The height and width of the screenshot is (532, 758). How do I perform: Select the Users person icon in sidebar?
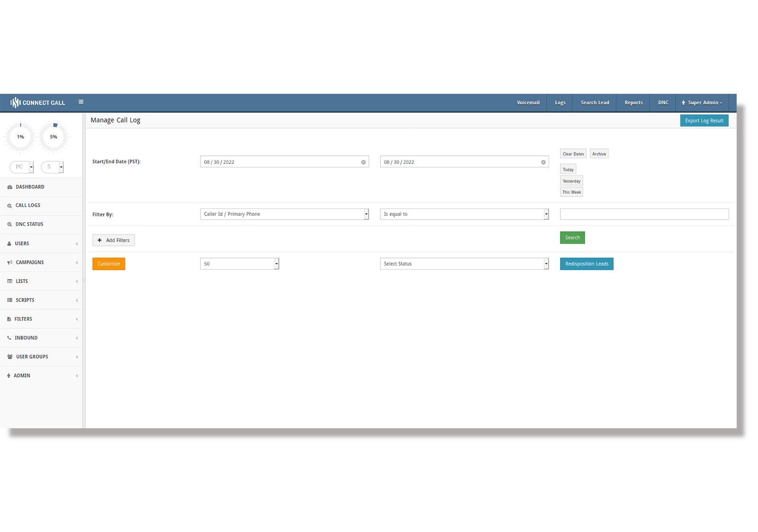(x=9, y=243)
